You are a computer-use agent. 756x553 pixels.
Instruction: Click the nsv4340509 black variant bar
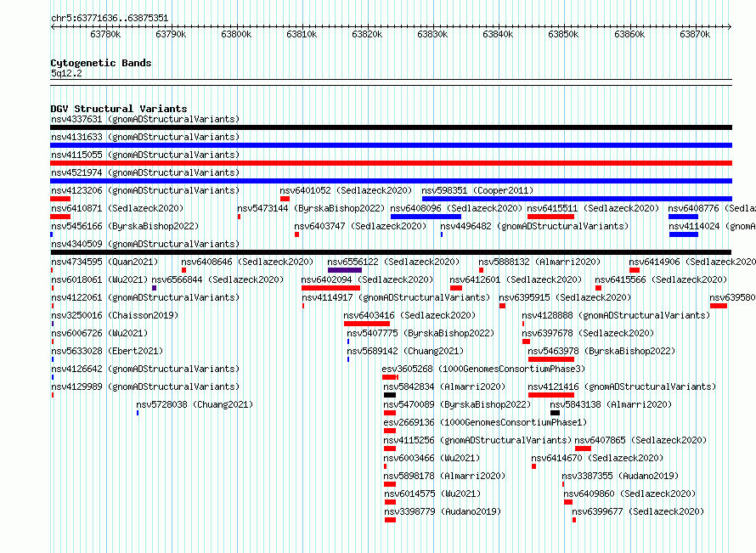click(x=391, y=252)
